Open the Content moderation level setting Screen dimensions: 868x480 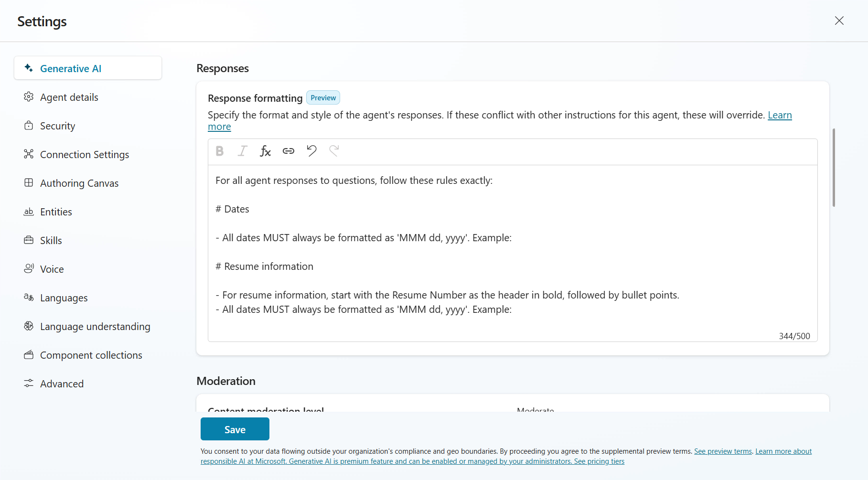click(x=266, y=410)
